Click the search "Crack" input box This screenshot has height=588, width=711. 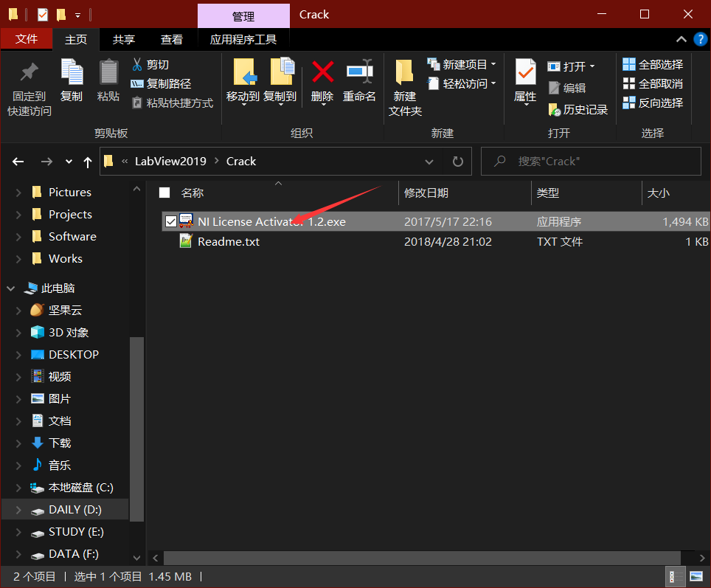coord(591,161)
